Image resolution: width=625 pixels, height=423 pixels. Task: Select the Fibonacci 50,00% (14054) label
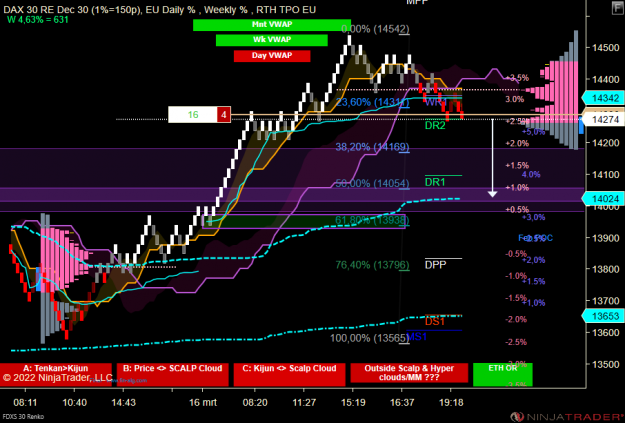372,183
